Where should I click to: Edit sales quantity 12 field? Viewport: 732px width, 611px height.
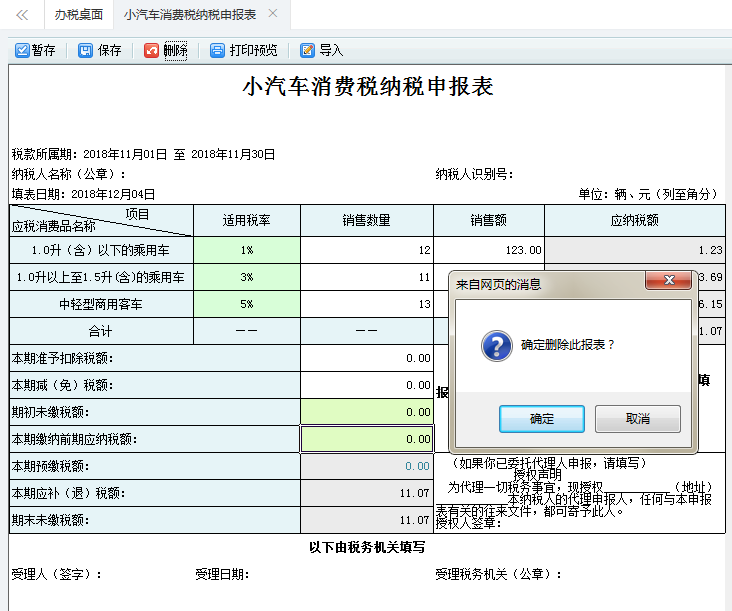367,250
